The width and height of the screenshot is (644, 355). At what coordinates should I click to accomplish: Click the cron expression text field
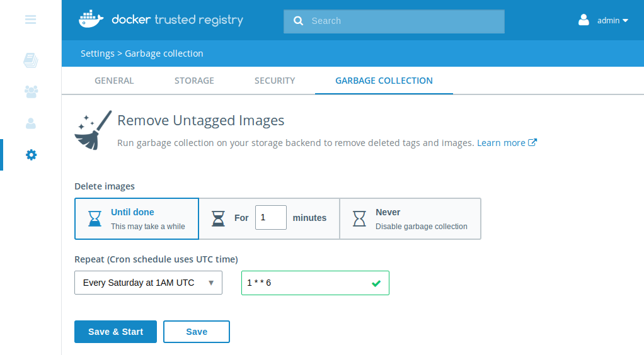click(306, 283)
